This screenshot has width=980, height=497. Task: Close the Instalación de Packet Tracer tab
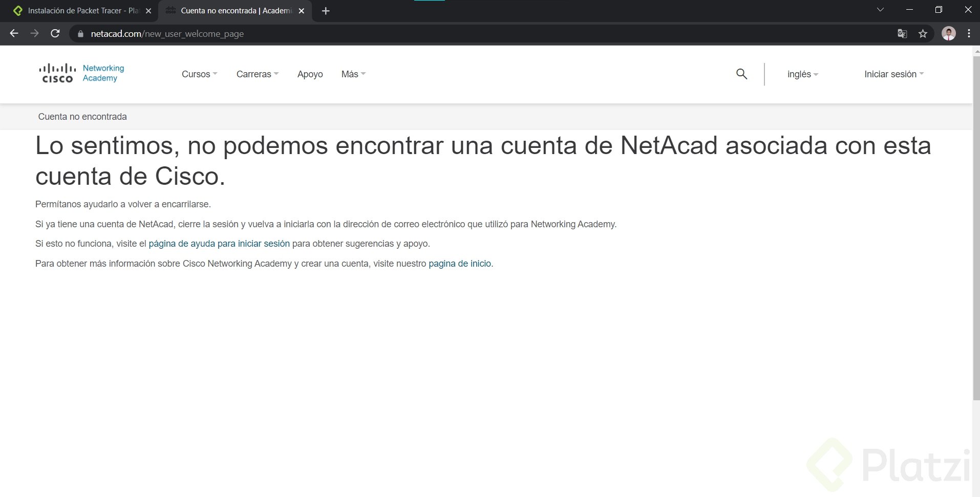tap(148, 11)
